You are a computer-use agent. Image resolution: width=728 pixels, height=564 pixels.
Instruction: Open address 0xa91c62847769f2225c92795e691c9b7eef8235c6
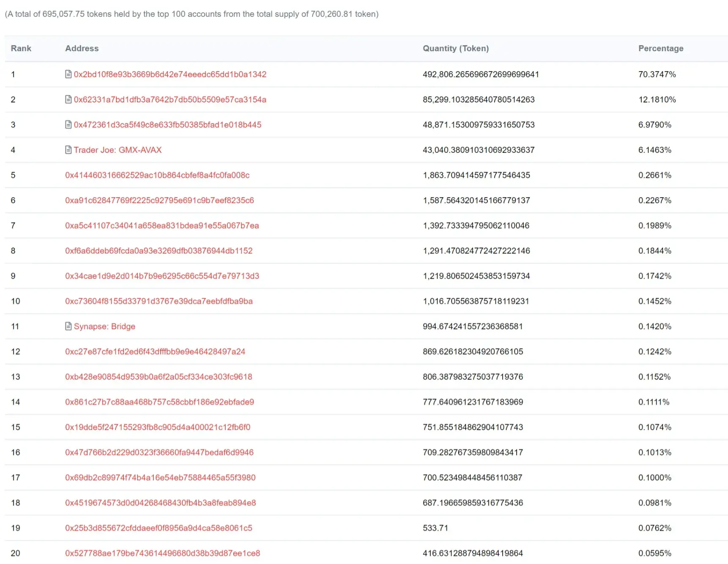click(159, 200)
